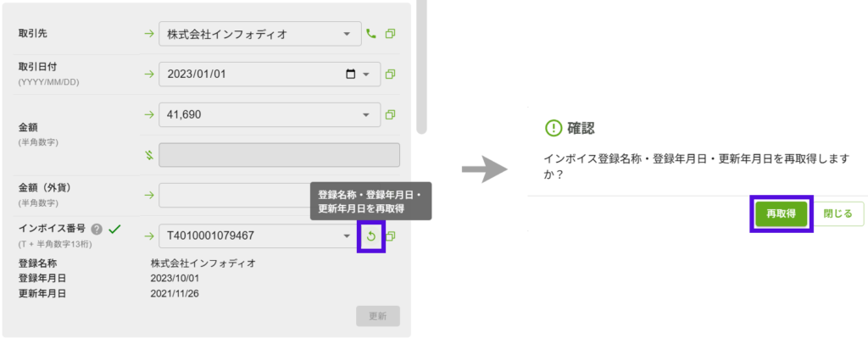Screen dimensions: 868x338
Task: Click the exclamation icon beside 確認
Action: pyautogui.click(x=553, y=129)
